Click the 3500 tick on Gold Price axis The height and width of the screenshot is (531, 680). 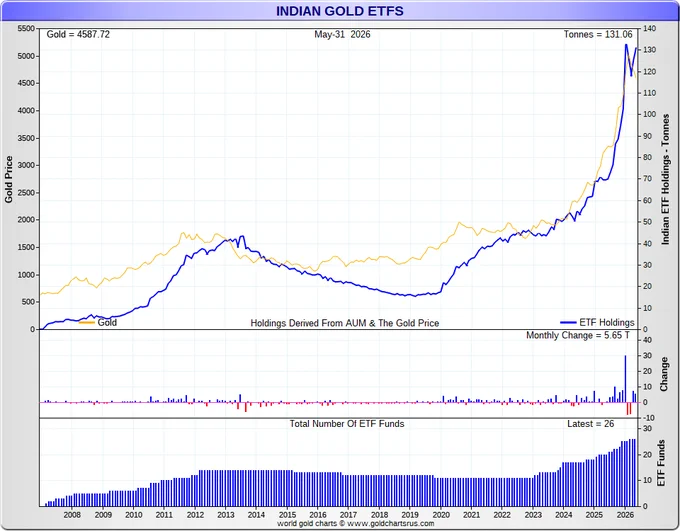pyautogui.click(x=26, y=138)
